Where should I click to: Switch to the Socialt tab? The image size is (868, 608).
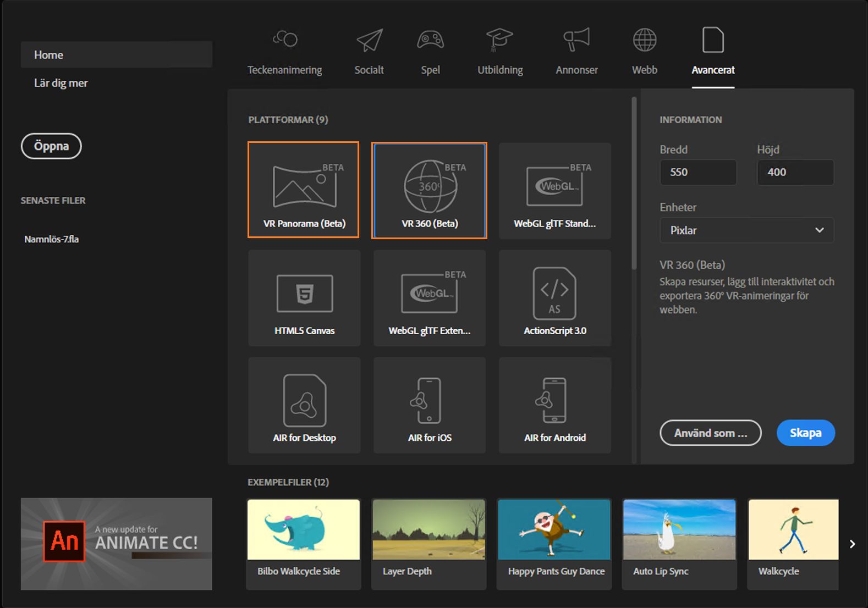point(369,70)
